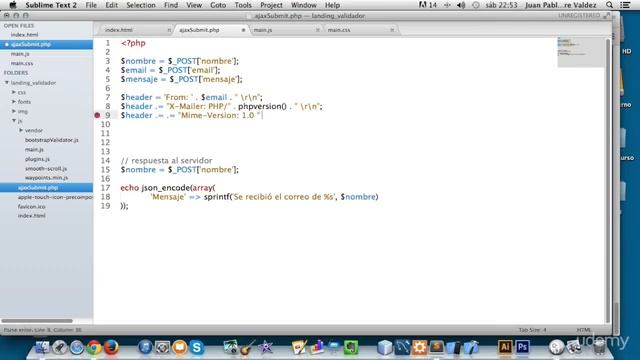Launch Firefox from the dock
This screenshot has width=640, height=360.
point(111,347)
